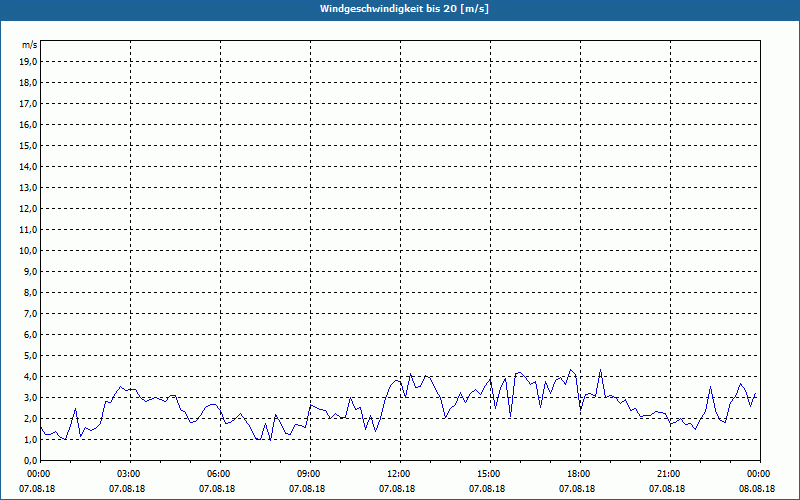Click the "07.08.18" date under 06:00
Screen dimensions: 800x500
coord(216,488)
